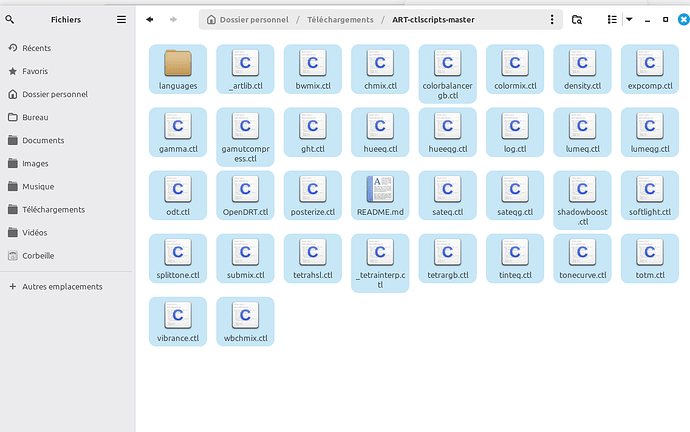Open Corbeille in the sidebar

pos(38,255)
